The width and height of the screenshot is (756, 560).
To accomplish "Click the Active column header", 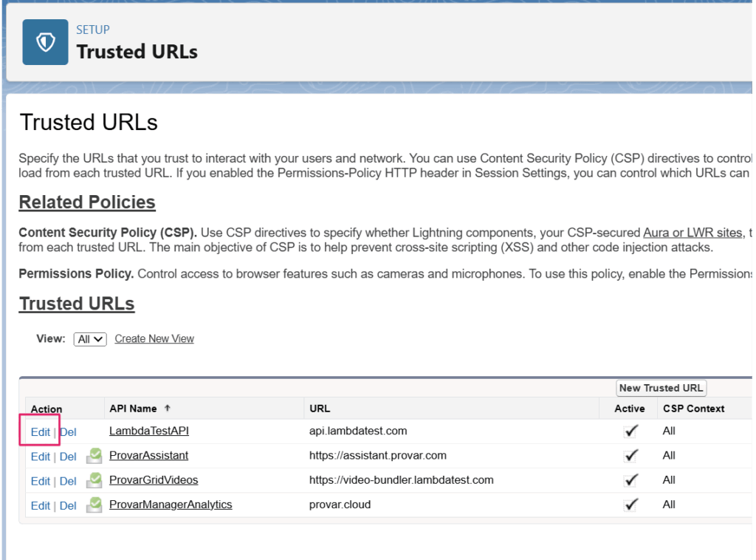I will [x=629, y=409].
